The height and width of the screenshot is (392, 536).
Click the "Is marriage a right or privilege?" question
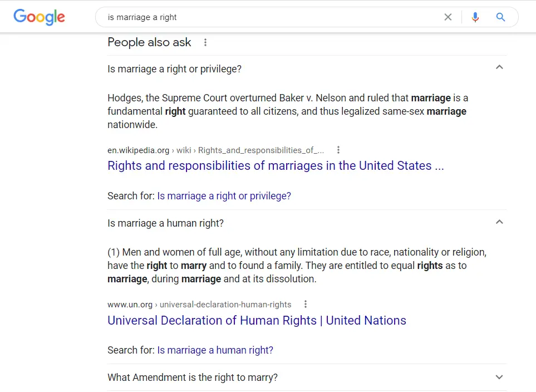174,69
